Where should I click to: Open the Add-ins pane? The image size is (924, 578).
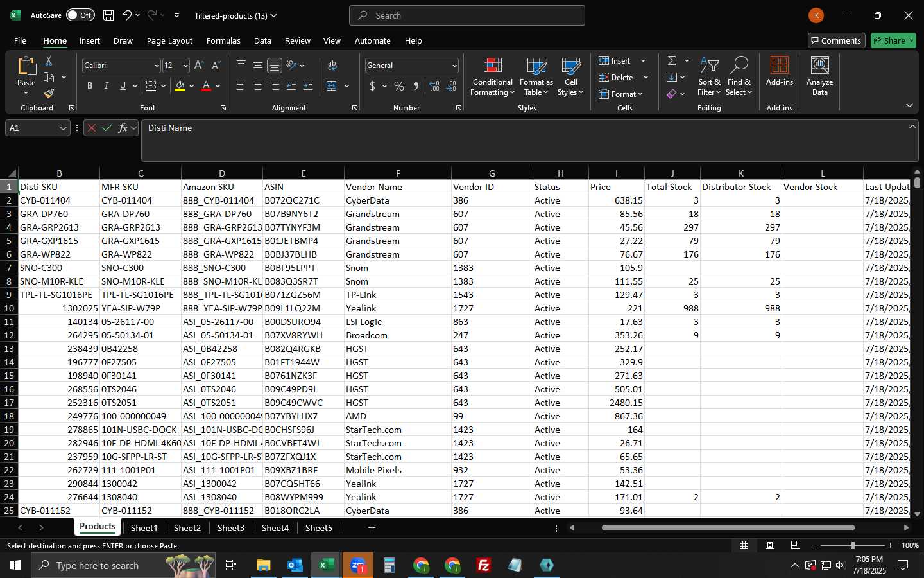pyautogui.click(x=780, y=71)
